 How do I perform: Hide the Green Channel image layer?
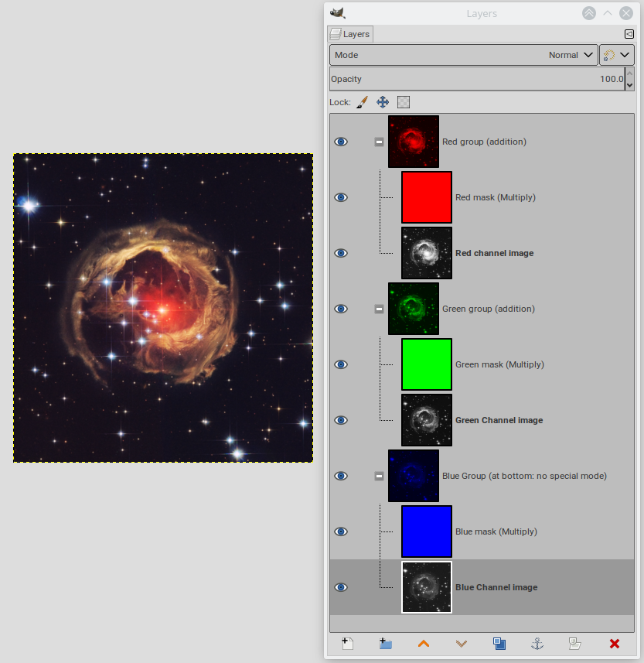341,420
